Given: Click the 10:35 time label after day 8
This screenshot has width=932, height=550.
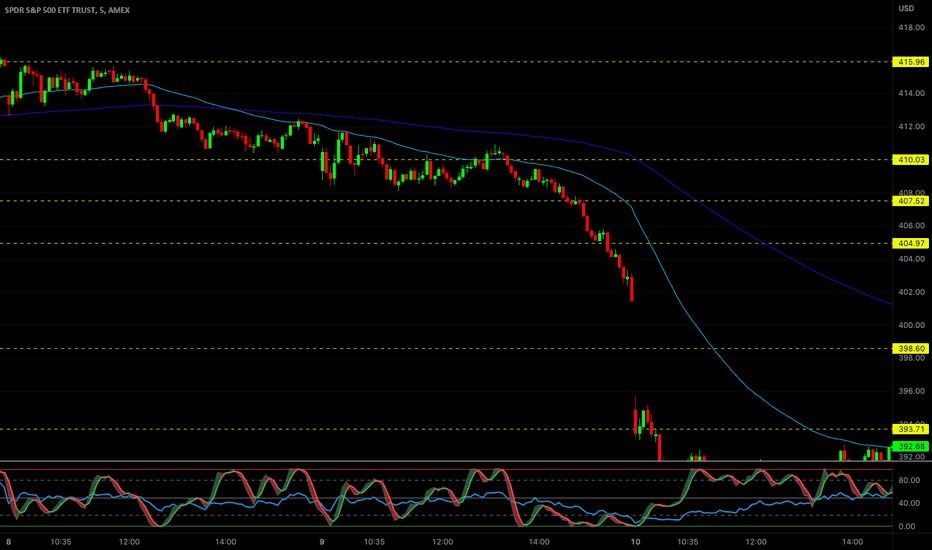Looking at the screenshot, I should click(x=61, y=542).
